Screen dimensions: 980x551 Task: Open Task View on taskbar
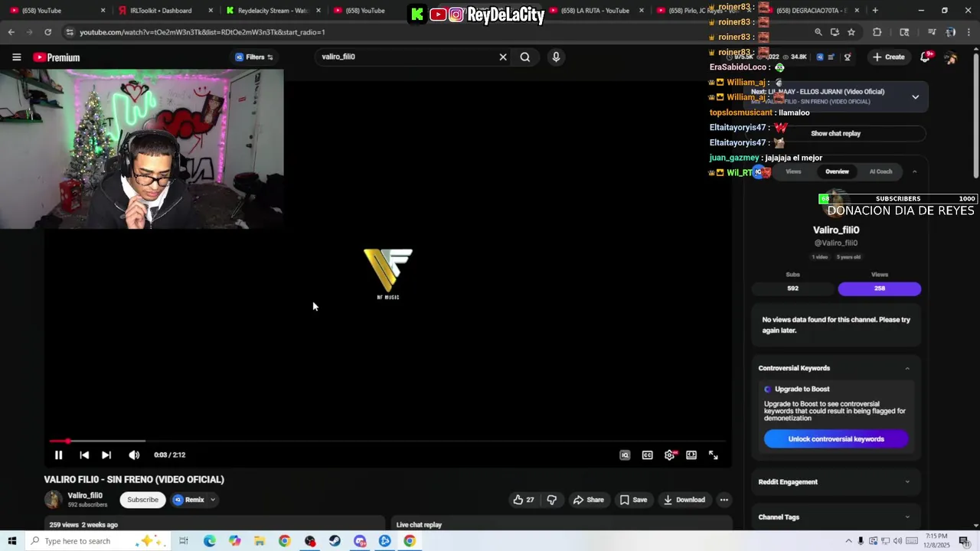(x=184, y=541)
